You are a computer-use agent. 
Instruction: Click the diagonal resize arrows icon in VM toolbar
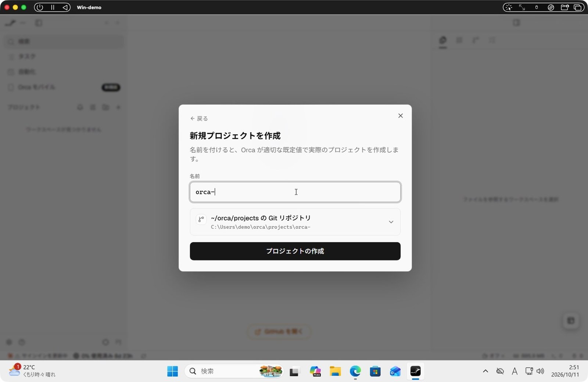pos(522,7)
